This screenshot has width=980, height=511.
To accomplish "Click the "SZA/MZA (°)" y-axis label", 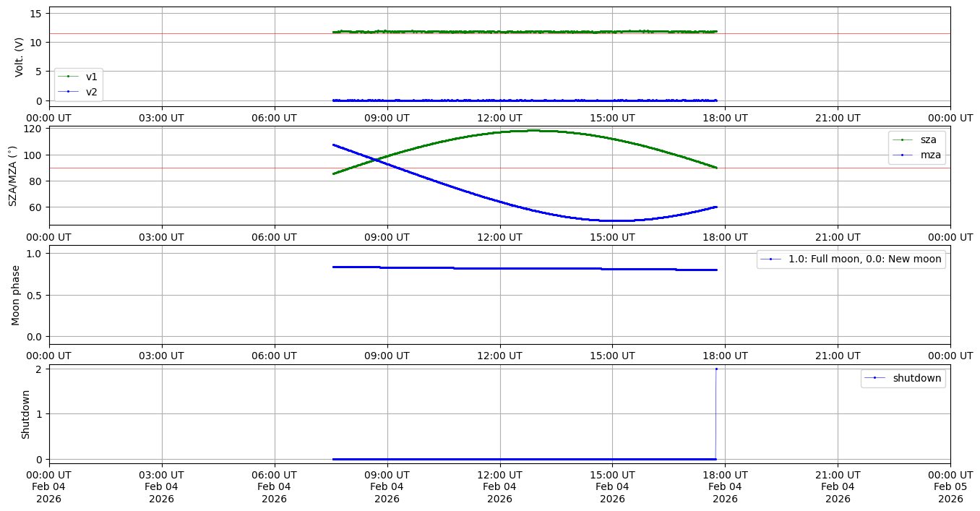I will pos(12,176).
